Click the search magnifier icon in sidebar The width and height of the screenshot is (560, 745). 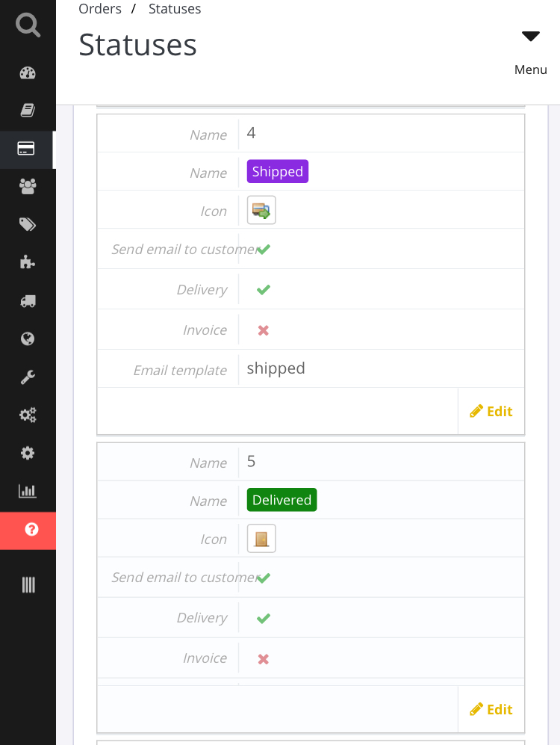coord(28,25)
